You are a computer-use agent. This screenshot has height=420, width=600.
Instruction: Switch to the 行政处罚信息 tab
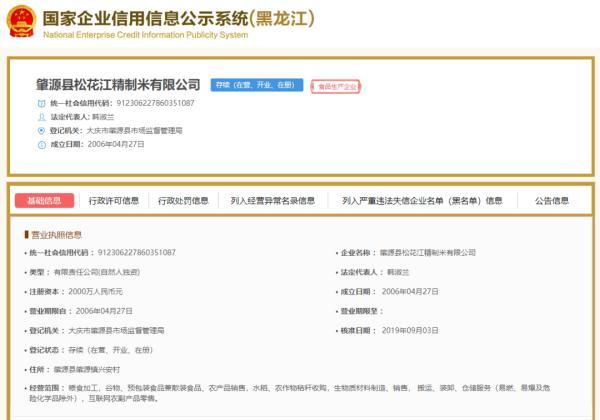coord(183,200)
